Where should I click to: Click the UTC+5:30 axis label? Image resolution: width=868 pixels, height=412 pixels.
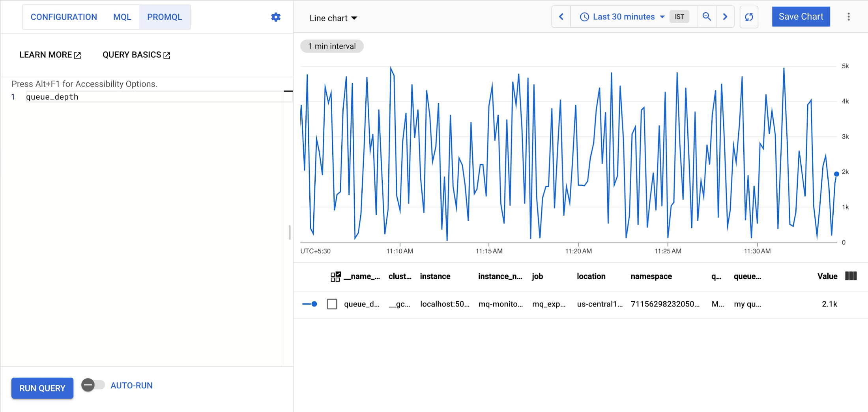315,251
